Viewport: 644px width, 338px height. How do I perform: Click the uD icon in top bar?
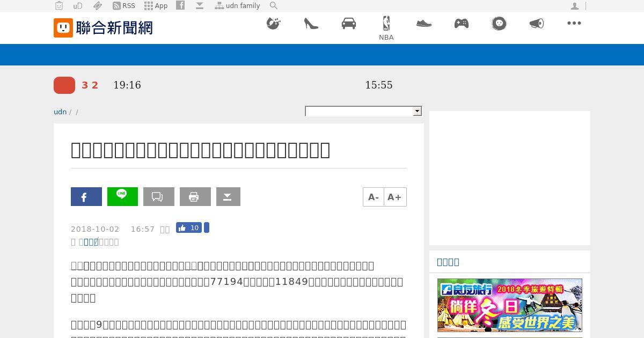tap(78, 6)
